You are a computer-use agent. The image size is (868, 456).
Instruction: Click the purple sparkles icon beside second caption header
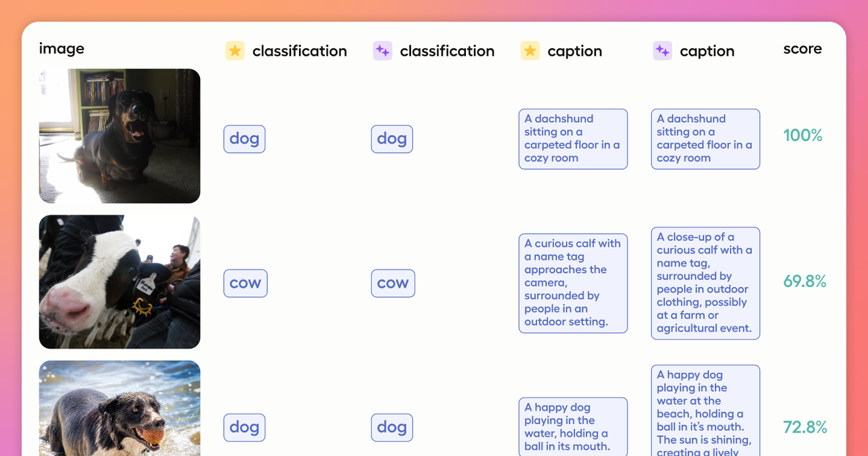click(x=662, y=51)
